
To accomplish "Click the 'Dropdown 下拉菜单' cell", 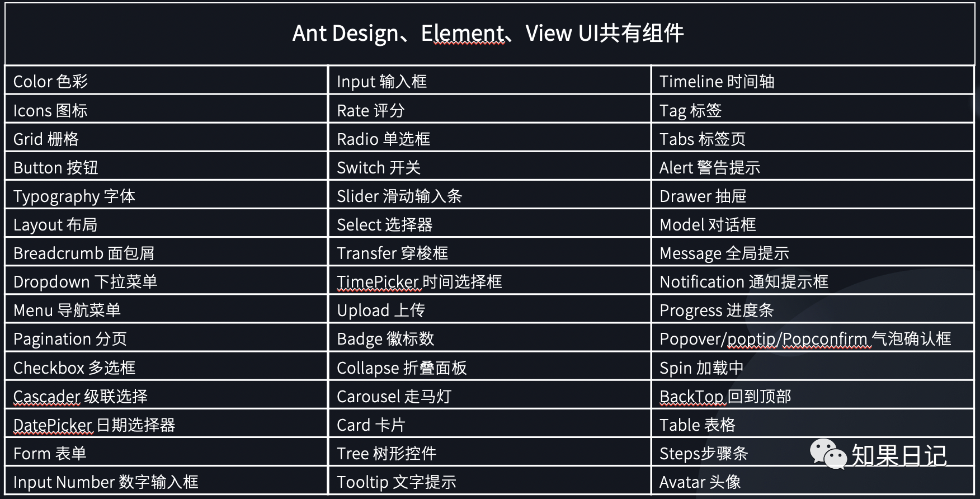I will (x=166, y=281).
